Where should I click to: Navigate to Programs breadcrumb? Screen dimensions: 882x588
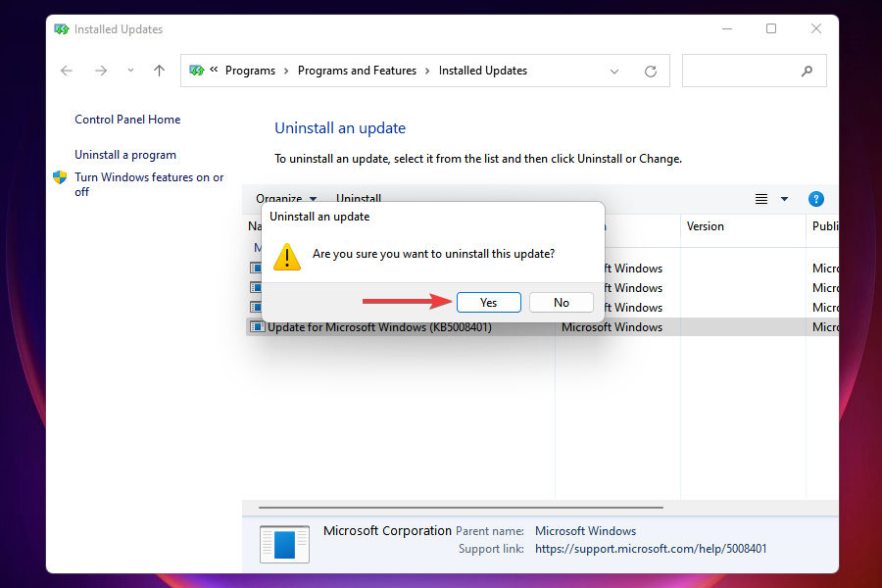tap(250, 71)
